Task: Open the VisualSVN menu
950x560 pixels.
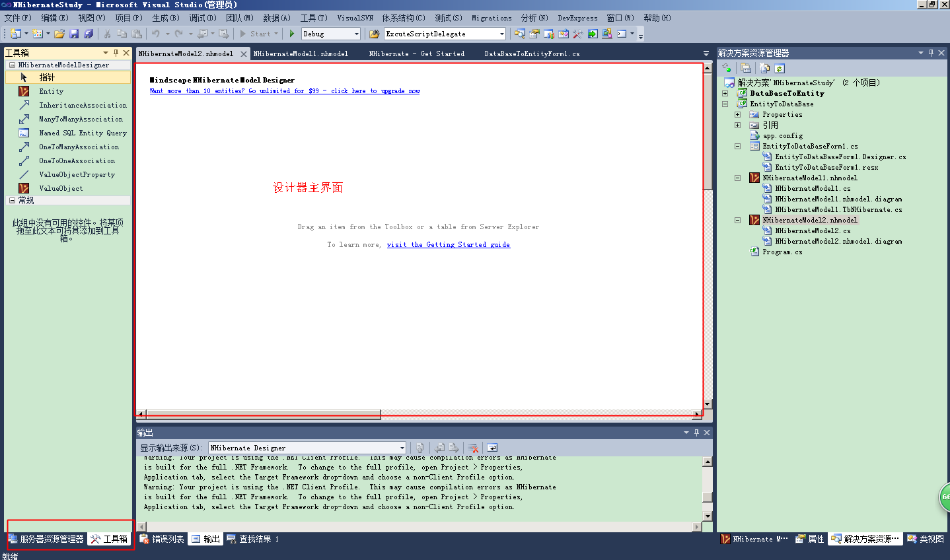Action: (x=355, y=18)
